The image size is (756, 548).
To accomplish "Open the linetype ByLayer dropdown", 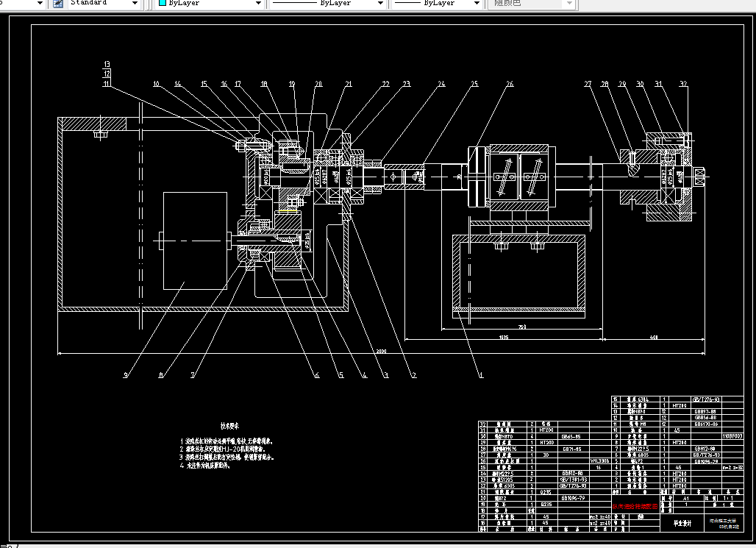I will click(x=380, y=4).
